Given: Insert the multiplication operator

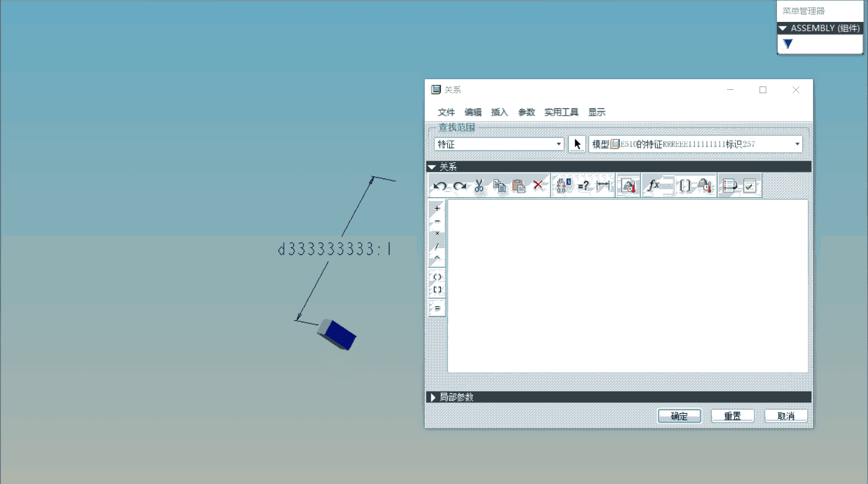Looking at the screenshot, I should pos(437,234).
